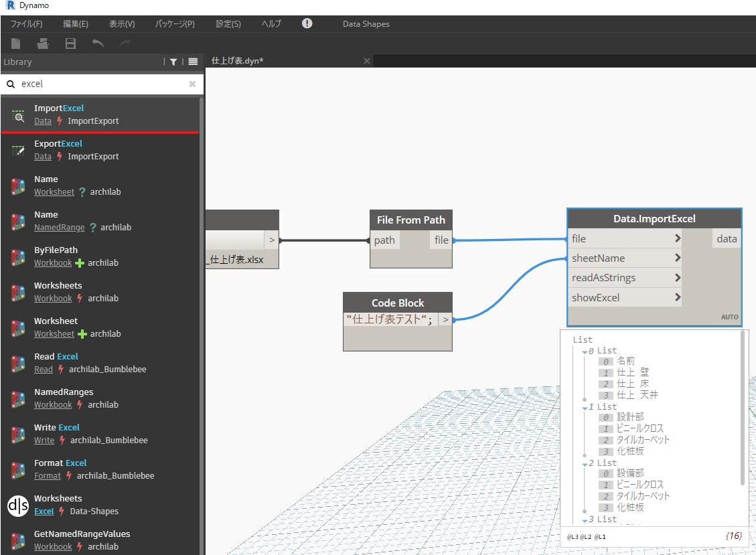The width and height of the screenshot is (756, 555).
Task: Open the ヘルプ menu
Action: click(271, 23)
